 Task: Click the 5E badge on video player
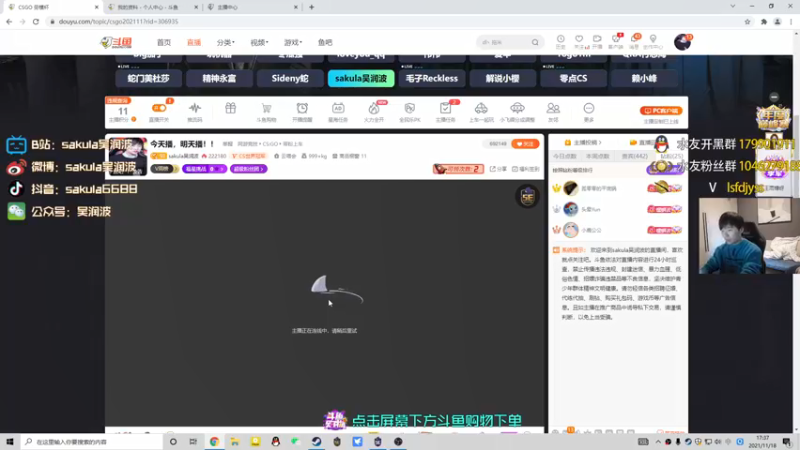pos(528,197)
